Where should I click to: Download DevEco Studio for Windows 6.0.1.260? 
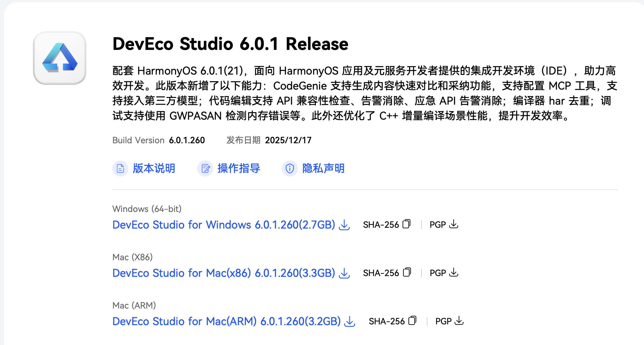click(x=224, y=225)
